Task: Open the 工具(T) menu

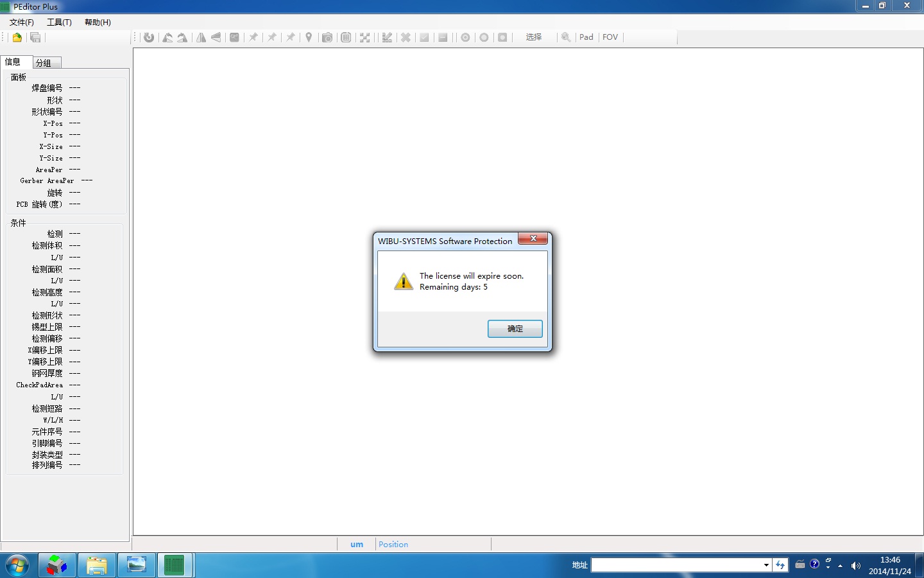Action: pyautogui.click(x=59, y=22)
